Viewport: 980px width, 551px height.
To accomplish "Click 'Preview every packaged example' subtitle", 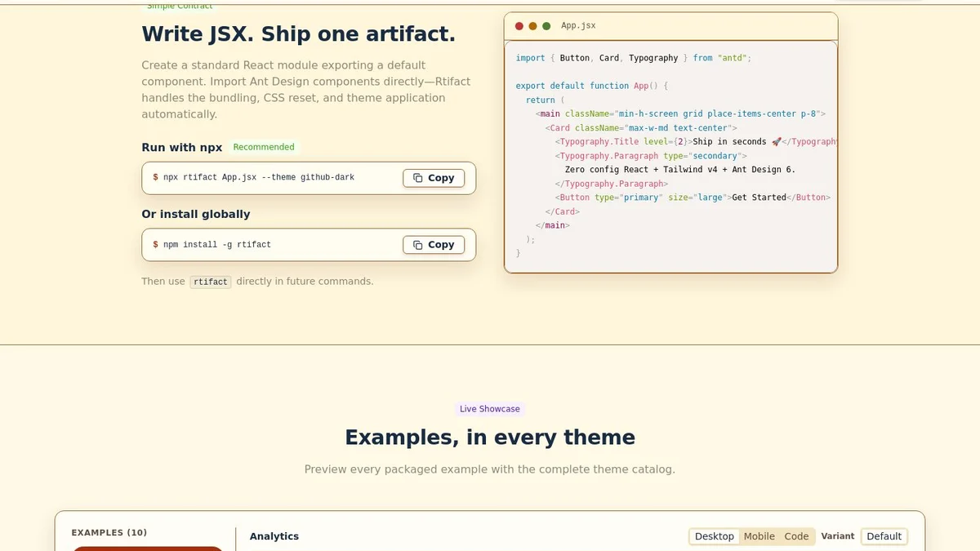I will (490, 469).
